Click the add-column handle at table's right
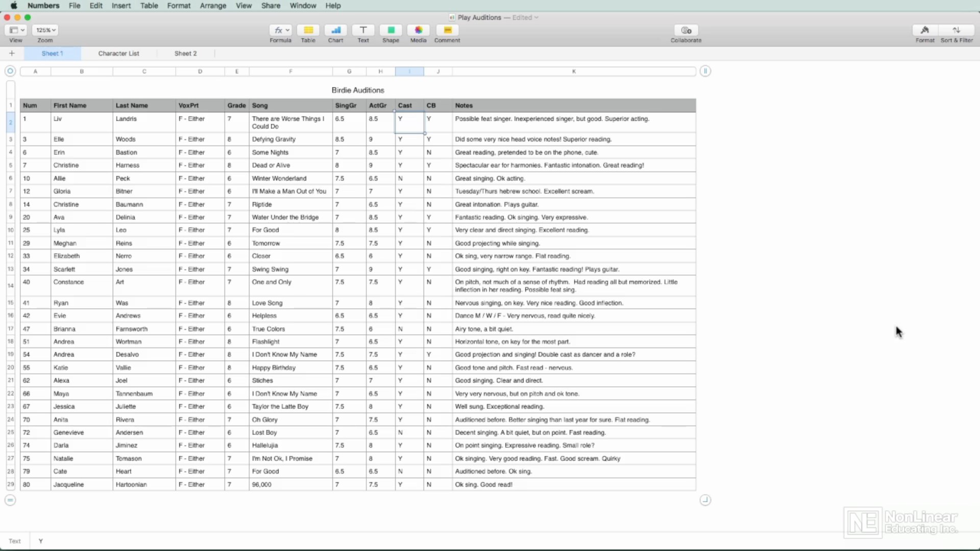Viewport: 980px width, 551px height. [x=705, y=71]
